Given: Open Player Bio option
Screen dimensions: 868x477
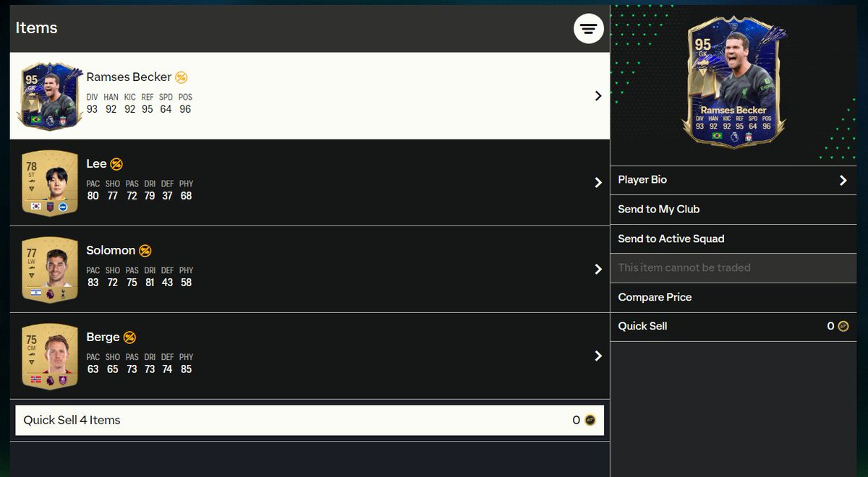Looking at the screenshot, I should (x=733, y=180).
